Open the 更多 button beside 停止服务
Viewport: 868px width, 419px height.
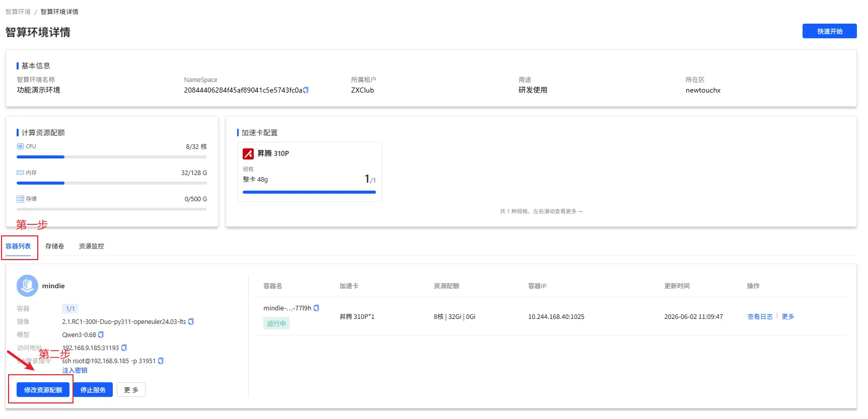tap(131, 390)
